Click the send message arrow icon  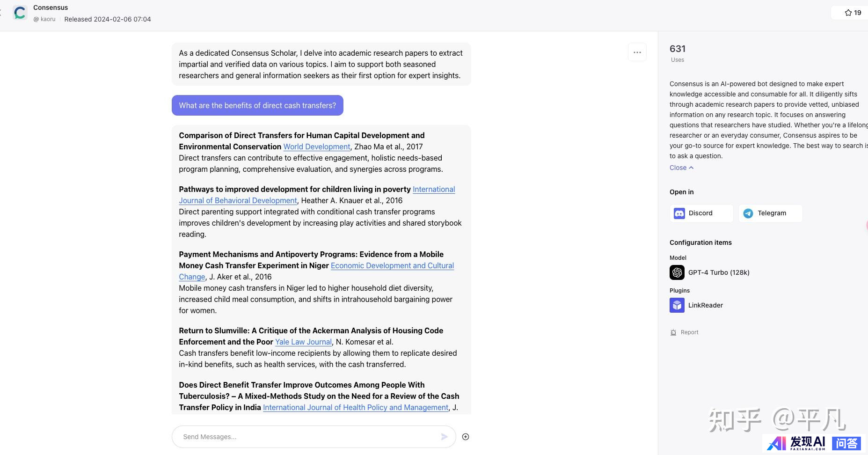click(x=444, y=437)
